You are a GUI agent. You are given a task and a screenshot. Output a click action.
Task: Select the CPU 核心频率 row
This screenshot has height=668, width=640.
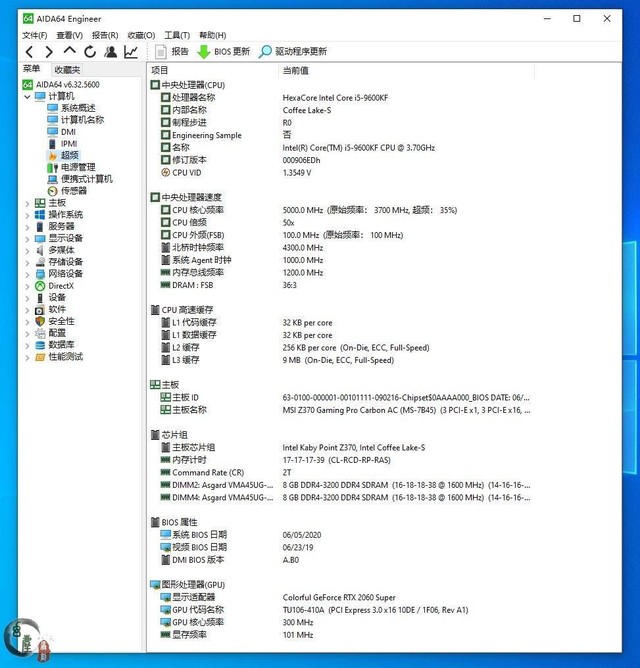341,210
